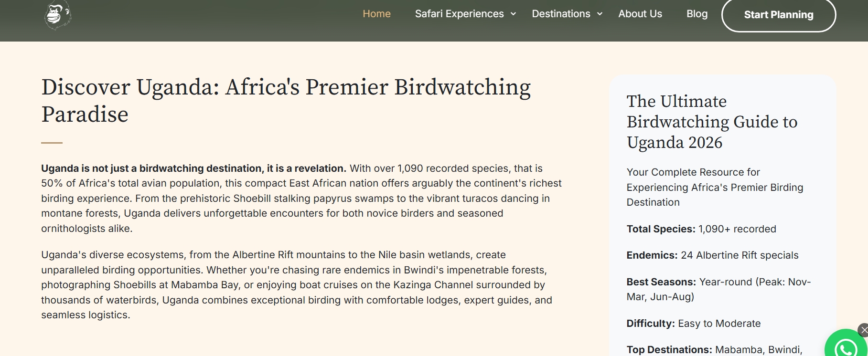Viewport: 868px width, 356px height.
Task: Click the bold "Uganda is not just" sentence
Action: [x=193, y=168]
